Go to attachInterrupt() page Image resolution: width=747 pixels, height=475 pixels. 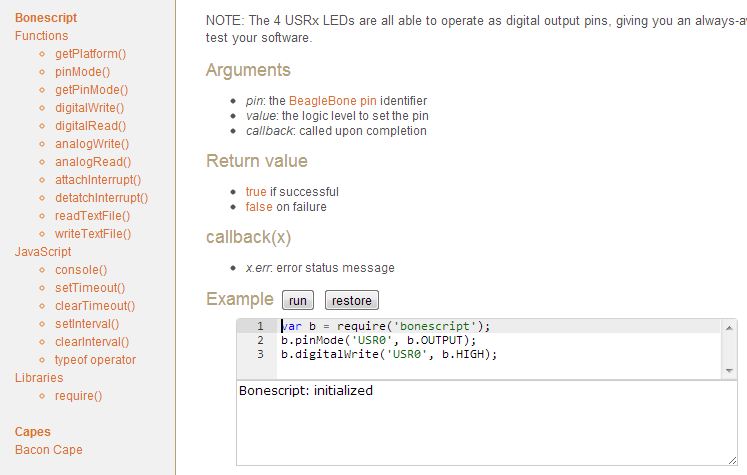point(98,180)
